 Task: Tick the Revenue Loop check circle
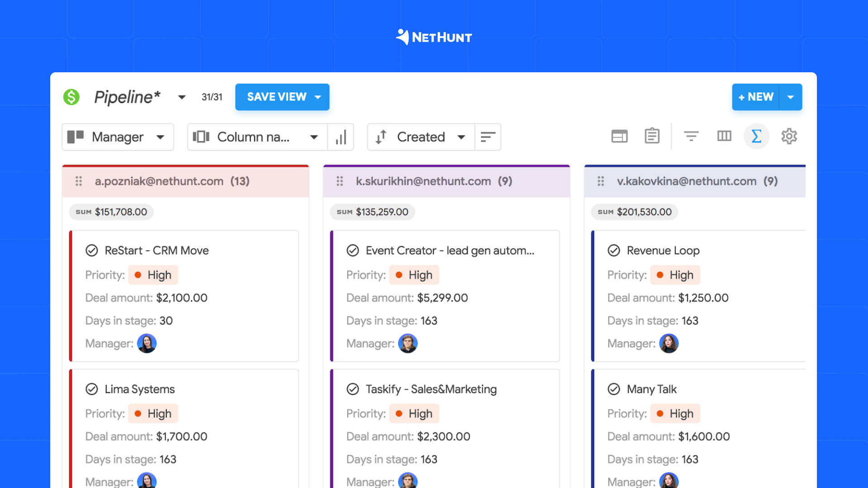point(613,250)
